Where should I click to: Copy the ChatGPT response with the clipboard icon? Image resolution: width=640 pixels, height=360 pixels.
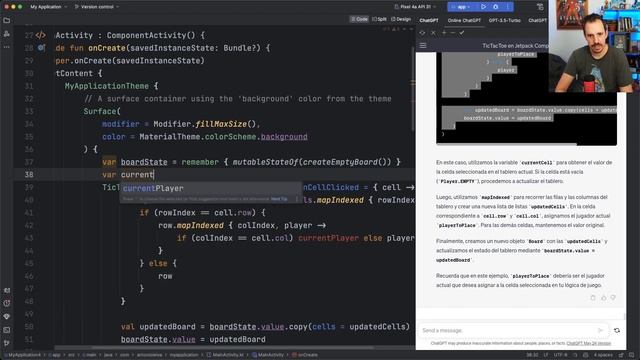(593, 298)
